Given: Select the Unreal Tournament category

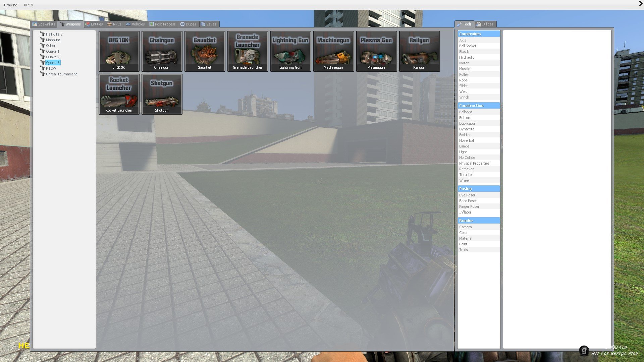Looking at the screenshot, I should click(x=61, y=74).
